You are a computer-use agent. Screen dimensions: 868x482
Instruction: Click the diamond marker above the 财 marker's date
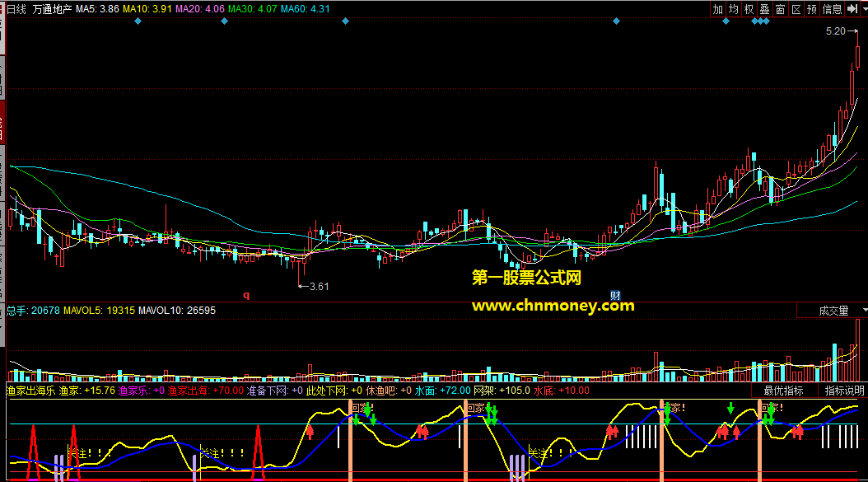pos(616,21)
